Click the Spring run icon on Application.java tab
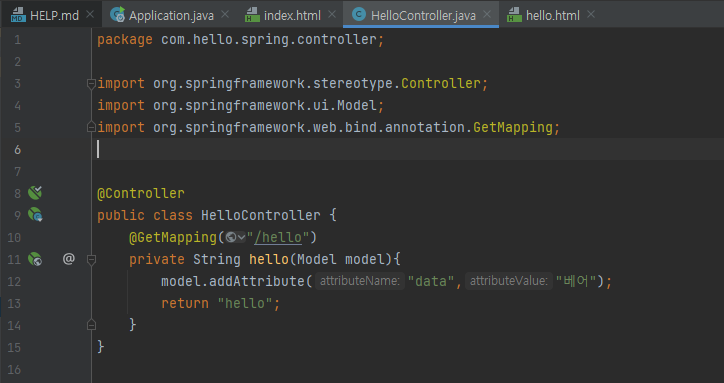724x383 pixels. click(117, 15)
